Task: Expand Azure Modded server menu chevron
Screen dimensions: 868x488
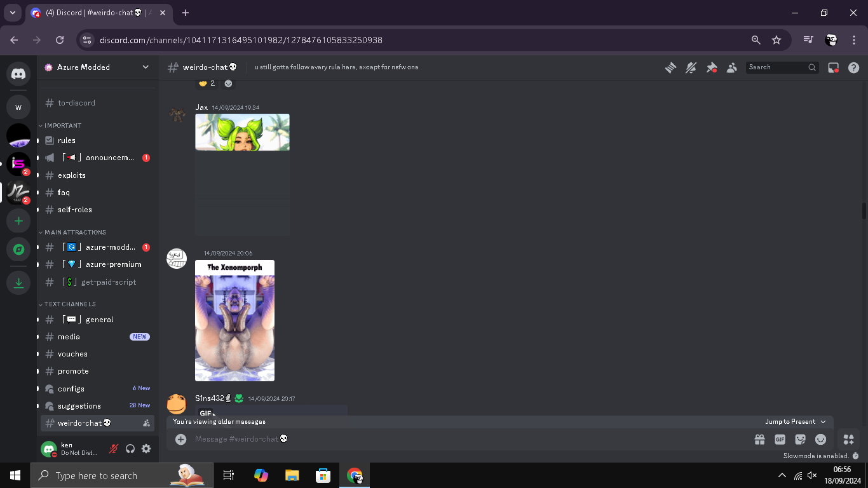Action: coord(146,67)
